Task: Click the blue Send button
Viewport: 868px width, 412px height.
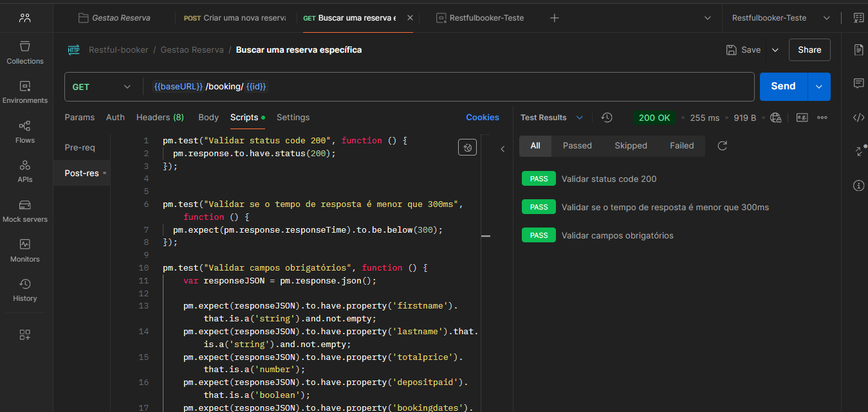Action: (x=782, y=87)
